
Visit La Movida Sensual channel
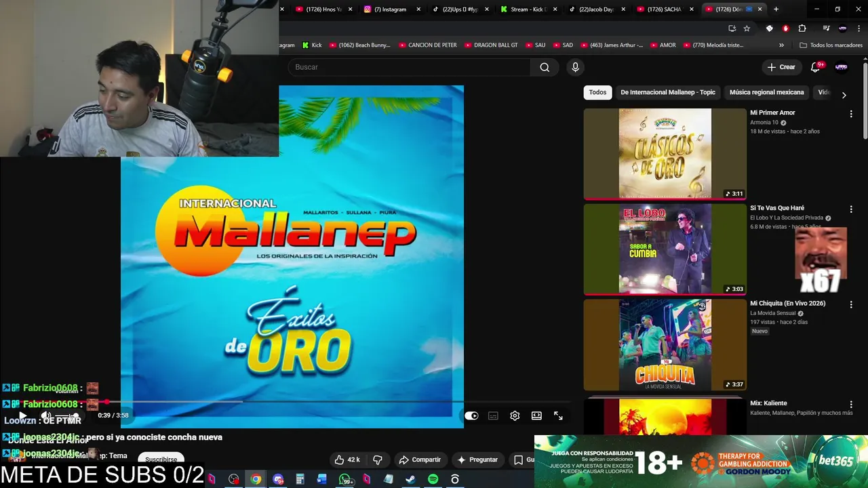[x=773, y=313]
